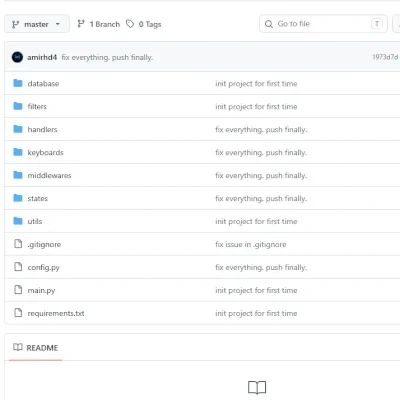Click the main.py file icon
The image size is (400, 400).
[x=18, y=290]
